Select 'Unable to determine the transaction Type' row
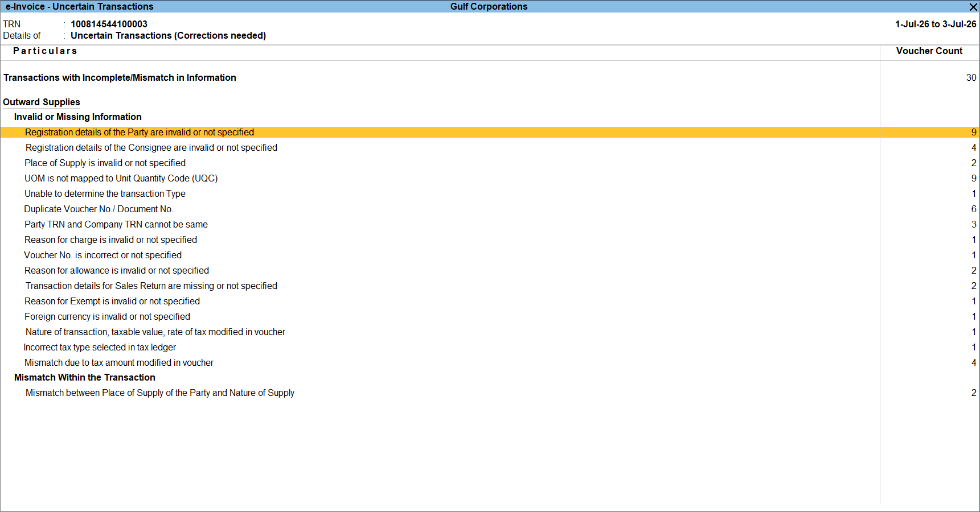The width and height of the screenshot is (980, 512). click(490, 193)
